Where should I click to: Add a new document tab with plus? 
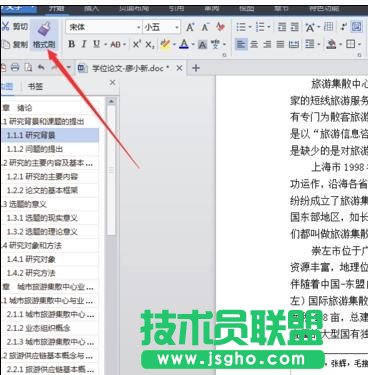tap(196, 68)
